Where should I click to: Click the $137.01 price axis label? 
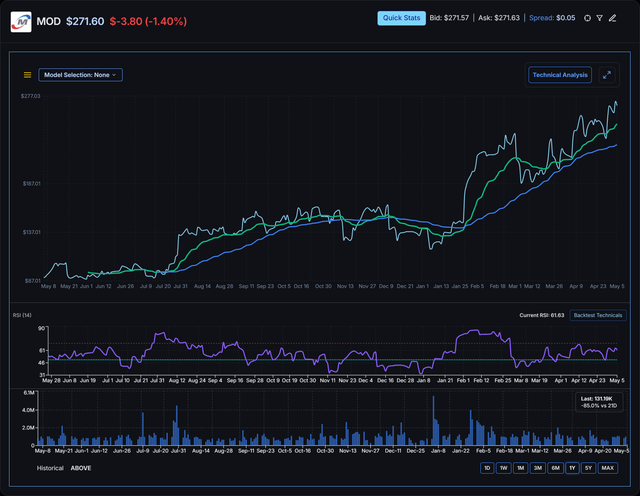click(x=31, y=232)
